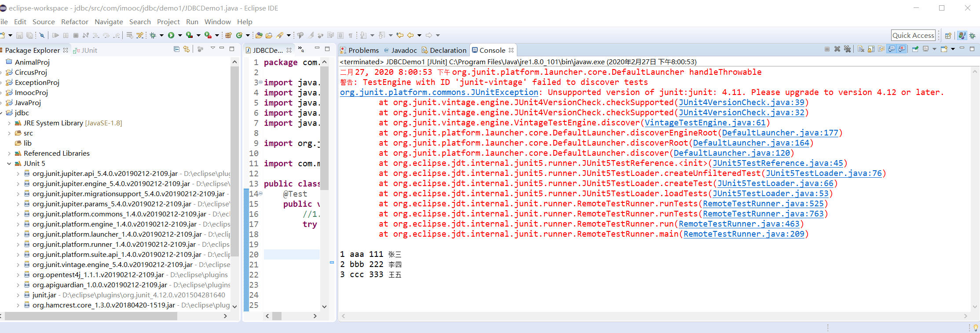Toggle Show Whitespace Characters pilcrow
This screenshot has height=333, width=980.
tap(351, 36)
